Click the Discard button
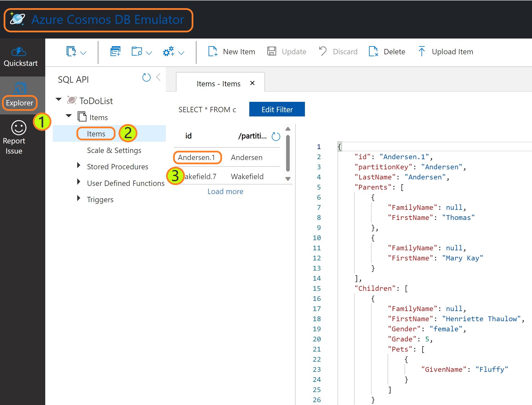Viewport: 532px width, 405px height. click(x=338, y=52)
